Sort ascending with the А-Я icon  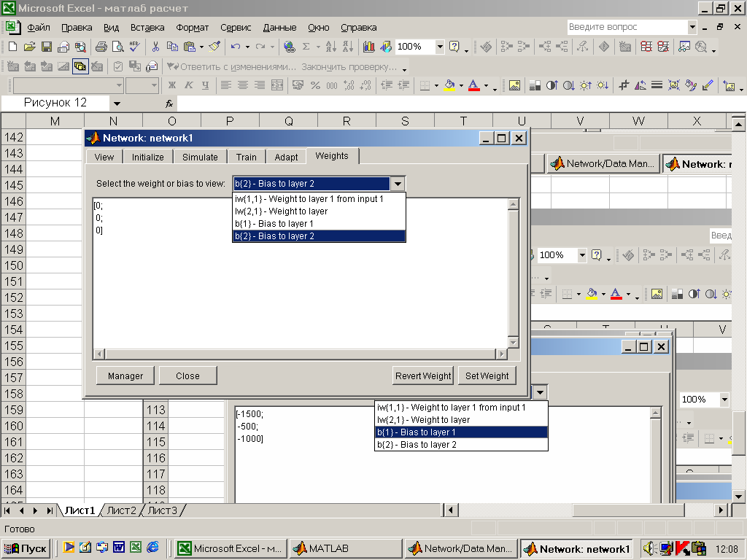[330, 47]
